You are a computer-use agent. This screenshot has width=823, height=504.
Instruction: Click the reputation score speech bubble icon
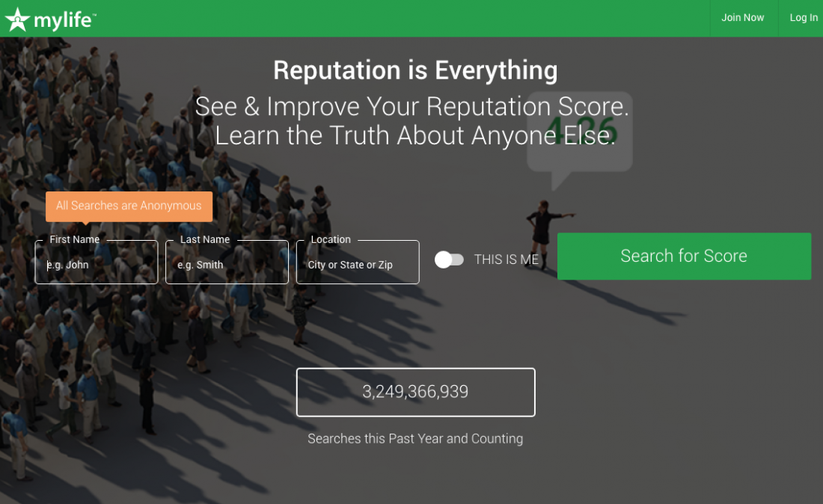(580, 138)
